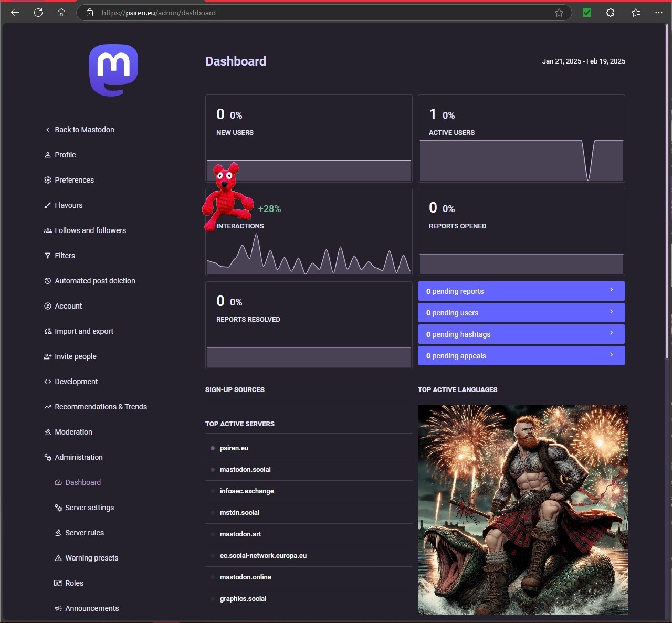Click the Preferences gear icon

(x=48, y=180)
